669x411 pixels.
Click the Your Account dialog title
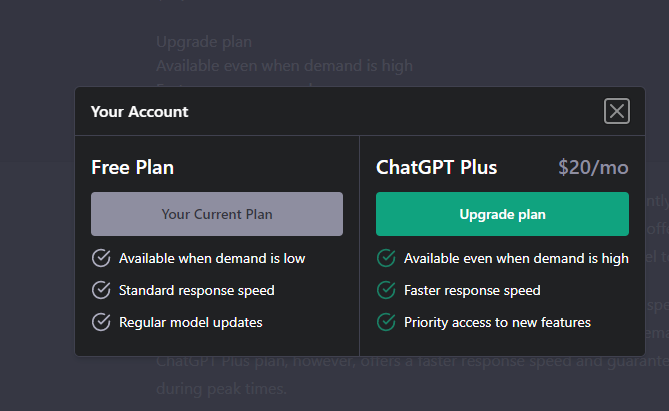(x=140, y=112)
